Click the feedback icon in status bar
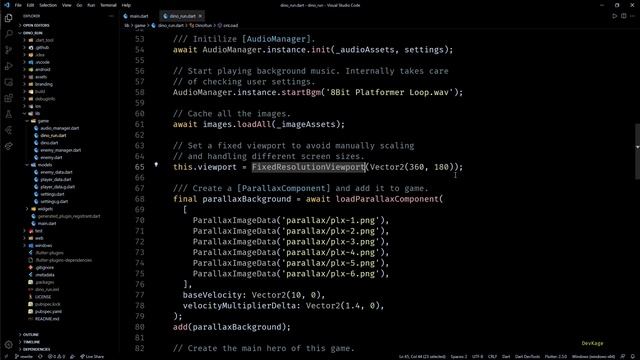Screen dimensions: 640x360 coord(623,356)
